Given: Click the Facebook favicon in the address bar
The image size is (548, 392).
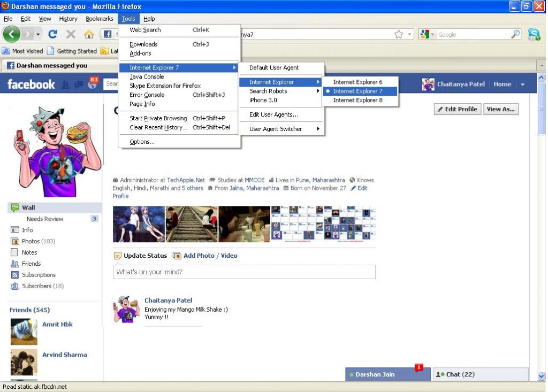Looking at the screenshot, I should click(x=108, y=34).
